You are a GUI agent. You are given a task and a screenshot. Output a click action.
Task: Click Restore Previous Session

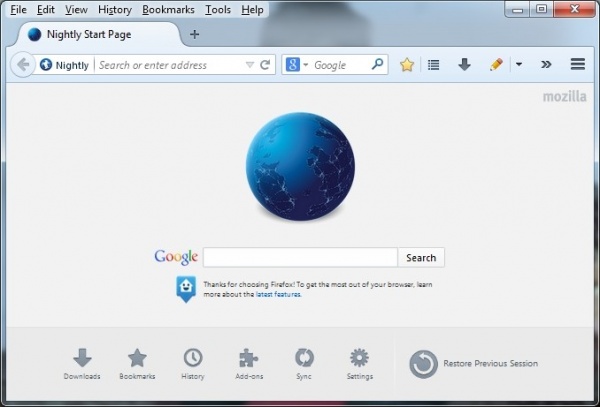click(x=474, y=364)
